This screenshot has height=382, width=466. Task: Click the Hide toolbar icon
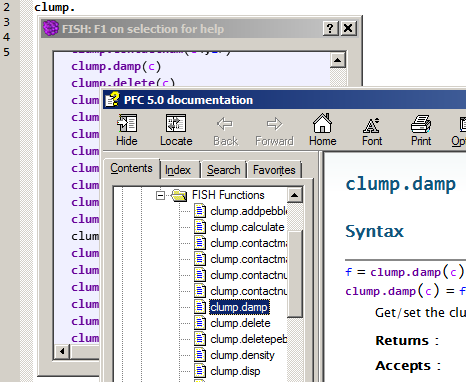tap(127, 124)
